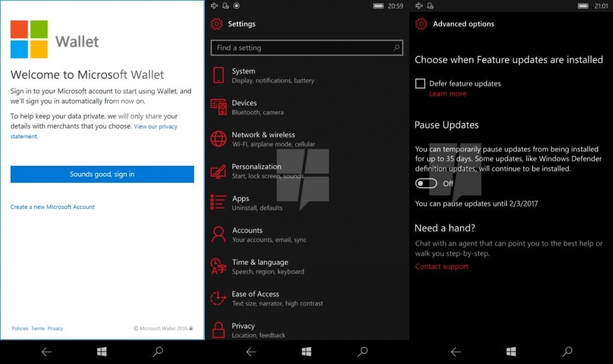Open the Accounts person icon
The image size is (613, 364).
pos(219,234)
